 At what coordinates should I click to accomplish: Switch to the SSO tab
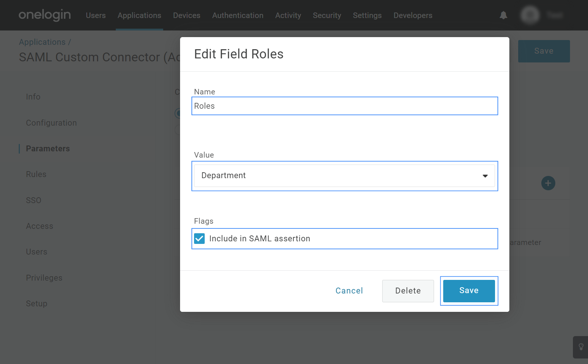[33, 201]
